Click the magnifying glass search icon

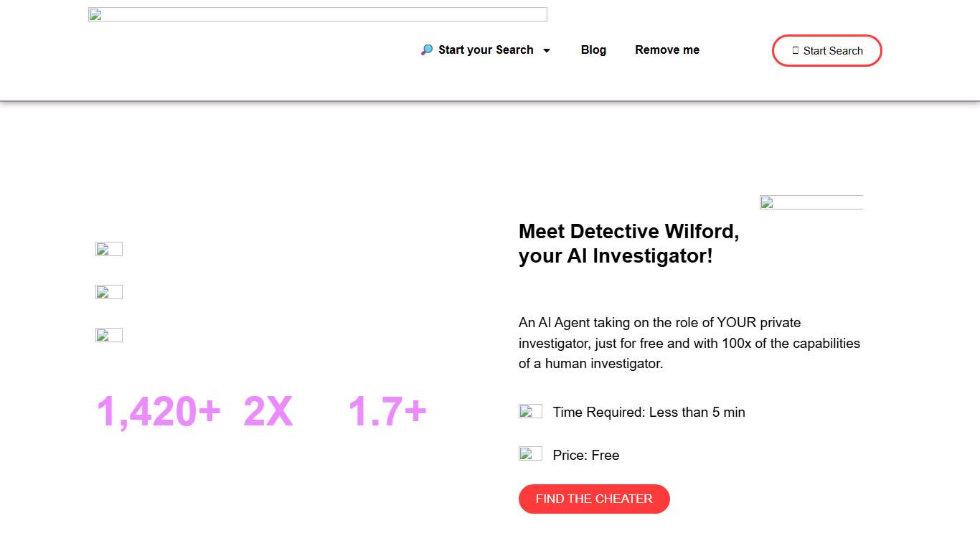[x=426, y=50]
